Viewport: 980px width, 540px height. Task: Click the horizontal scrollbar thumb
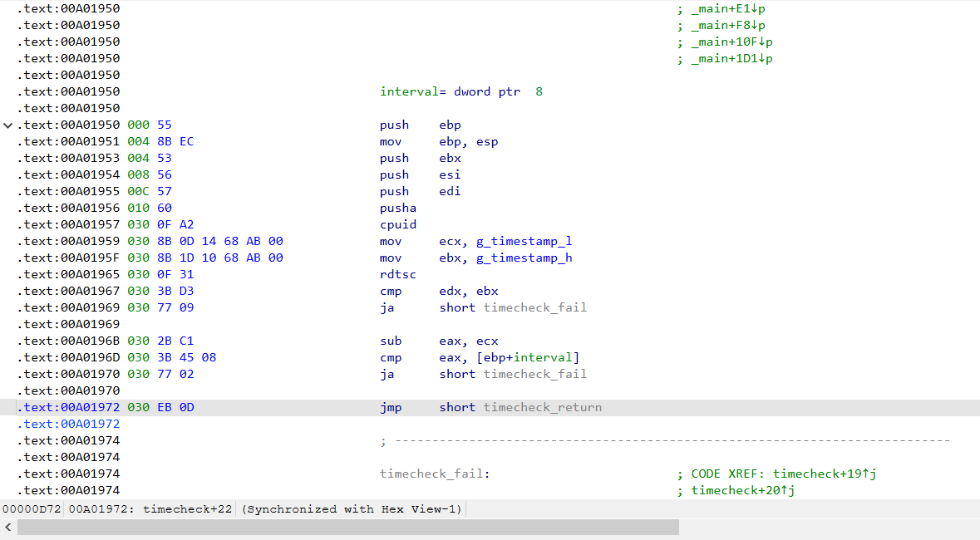pyautogui.click(x=348, y=528)
